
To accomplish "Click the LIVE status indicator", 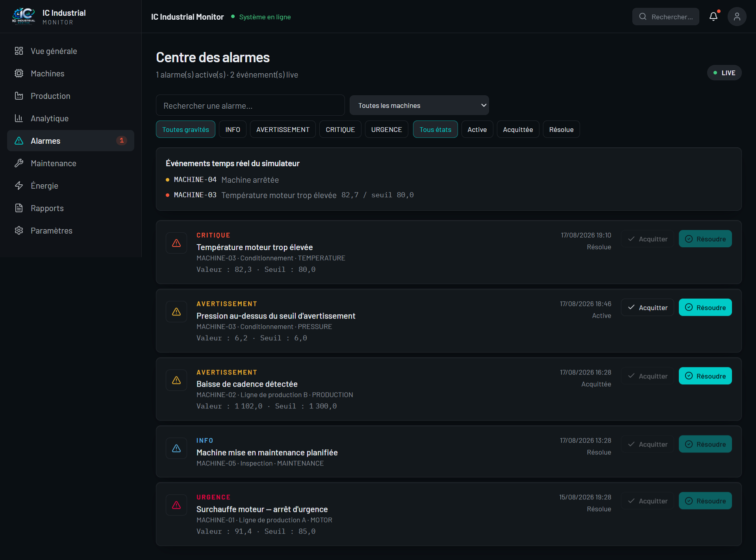I will (x=724, y=73).
